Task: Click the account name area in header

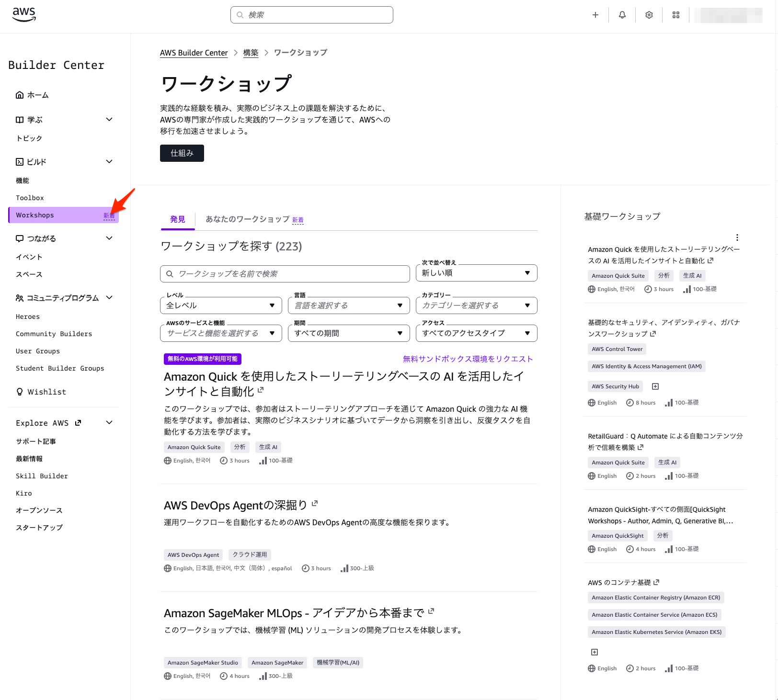Action: point(728,15)
